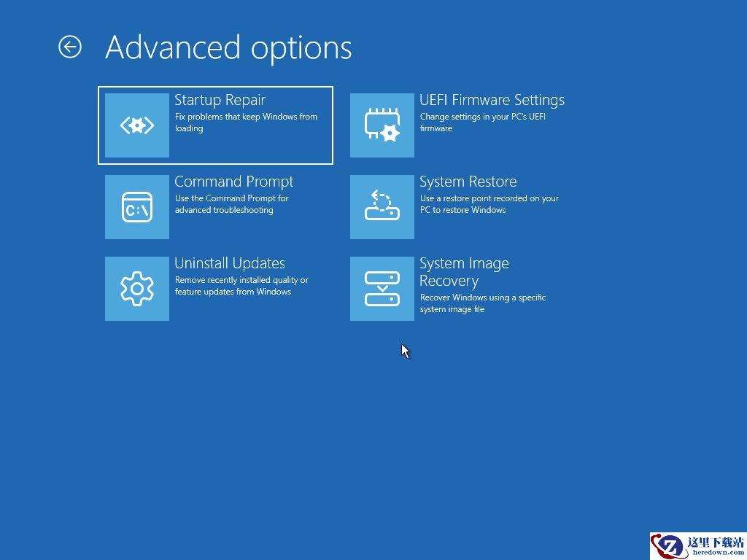The width and height of the screenshot is (747, 560).
Task: Click the 'Advanced options' heading
Action: pyautogui.click(x=228, y=48)
